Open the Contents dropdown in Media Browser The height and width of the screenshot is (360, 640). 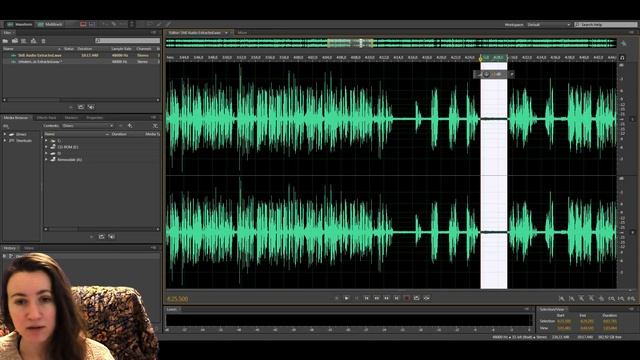coord(87,126)
